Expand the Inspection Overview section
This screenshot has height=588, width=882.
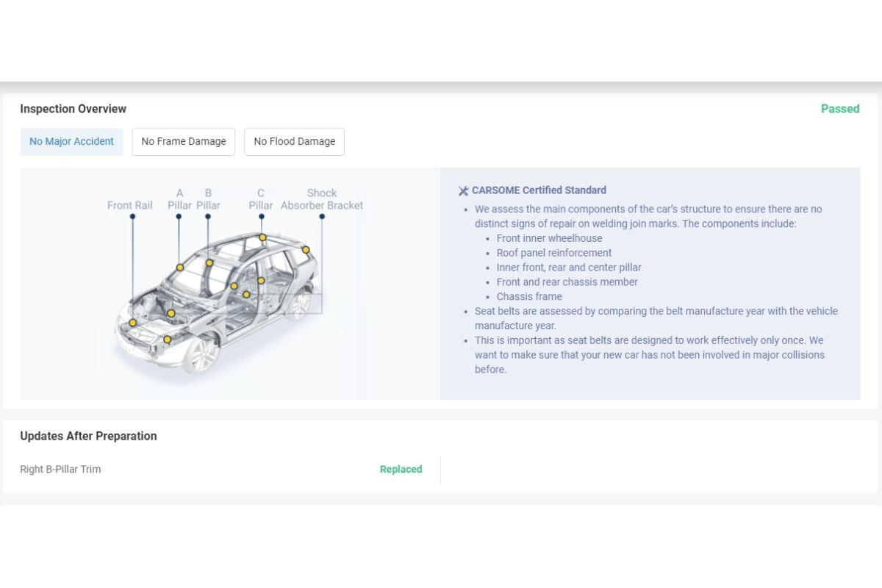73,109
